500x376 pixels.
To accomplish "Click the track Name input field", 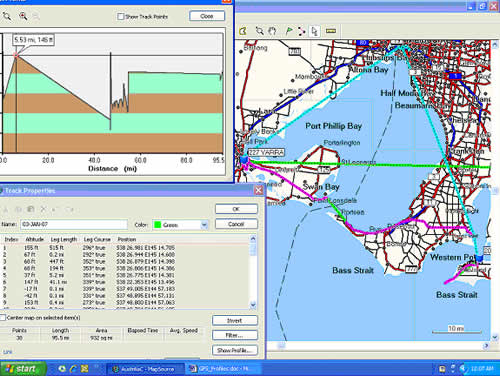I will pyautogui.click(x=74, y=224).
